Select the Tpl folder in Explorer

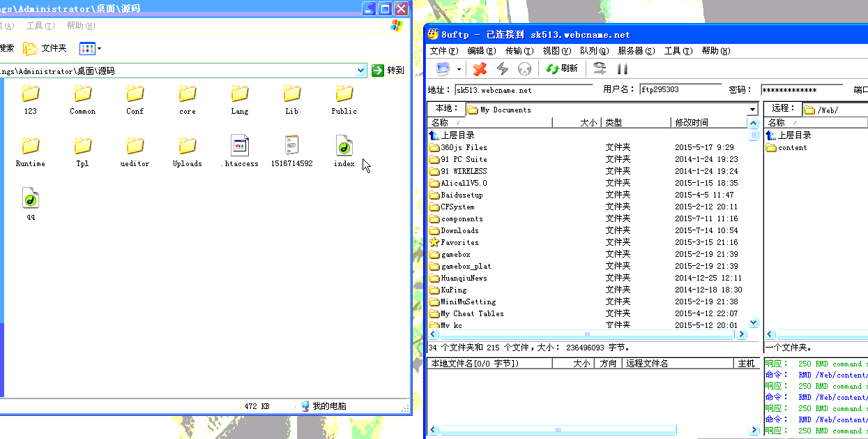(x=83, y=152)
